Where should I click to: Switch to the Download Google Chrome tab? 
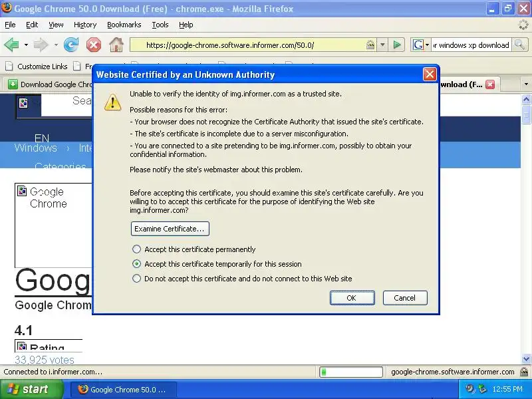(x=47, y=84)
